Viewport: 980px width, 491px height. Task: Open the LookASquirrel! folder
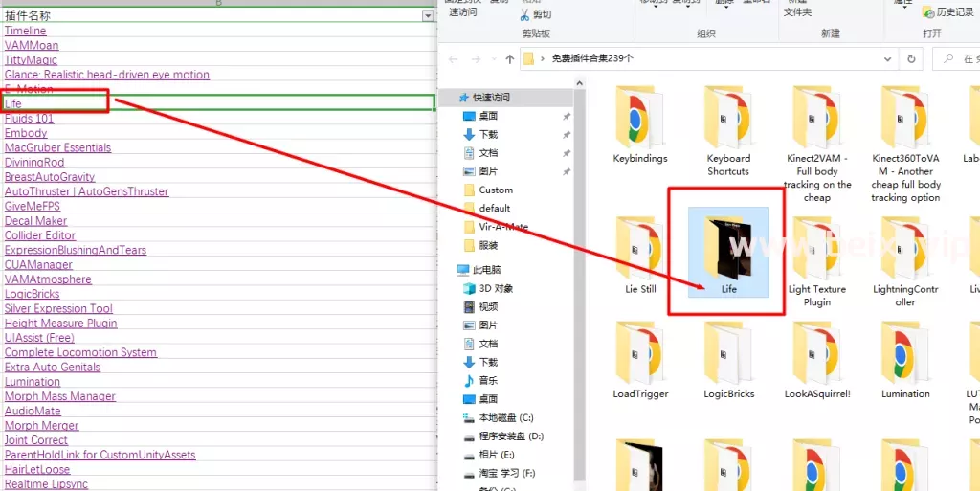(x=817, y=363)
